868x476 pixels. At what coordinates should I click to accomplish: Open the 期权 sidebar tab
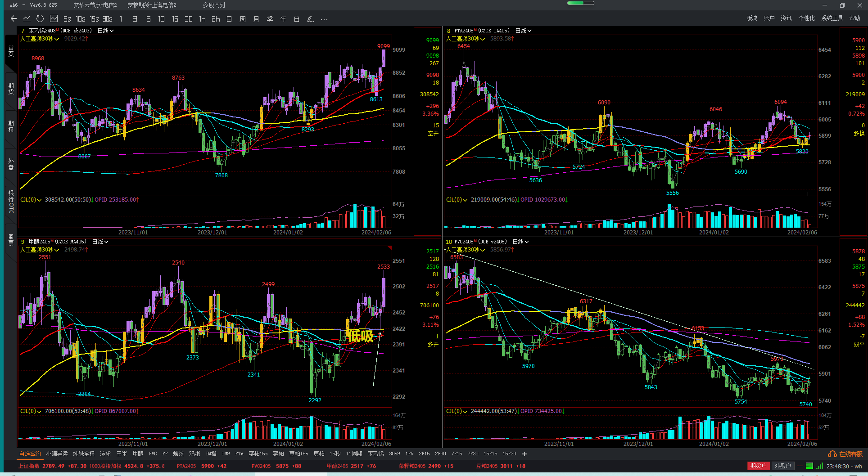tap(11, 126)
